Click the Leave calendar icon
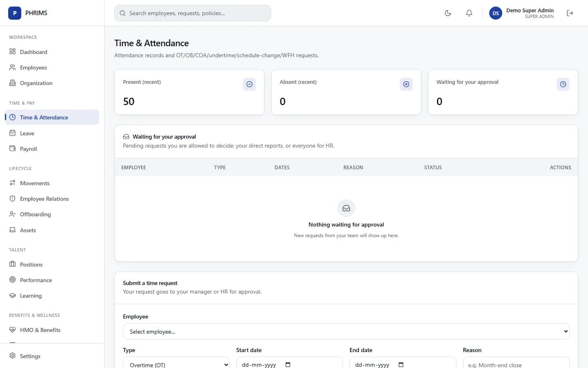 click(x=13, y=133)
